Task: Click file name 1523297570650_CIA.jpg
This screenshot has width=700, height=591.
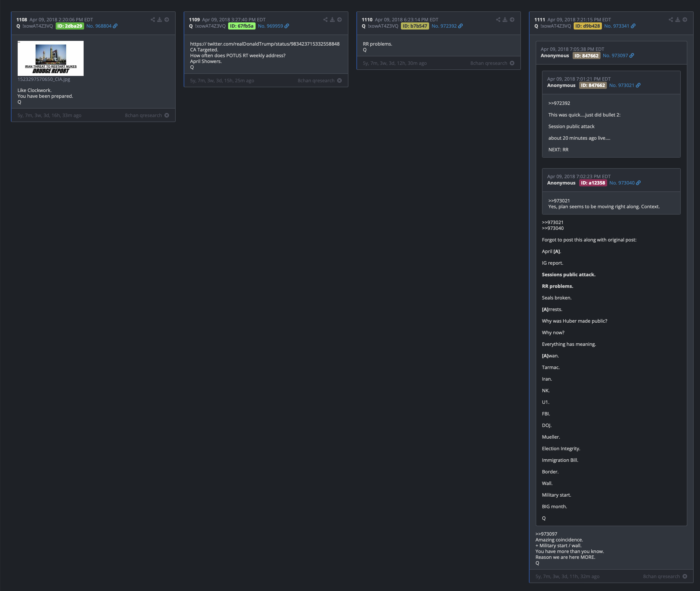Action: (x=44, y=79)
